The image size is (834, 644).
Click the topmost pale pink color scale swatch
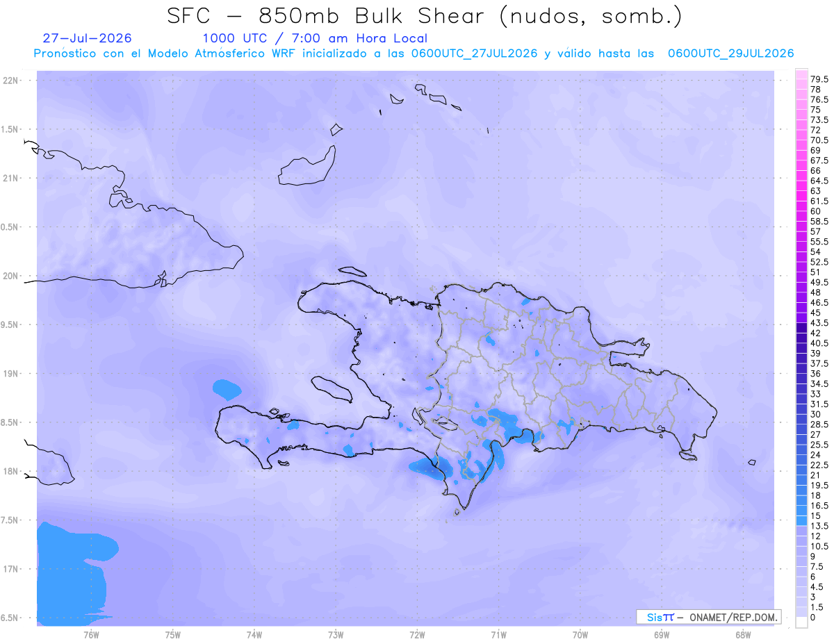tap(801, 74)
